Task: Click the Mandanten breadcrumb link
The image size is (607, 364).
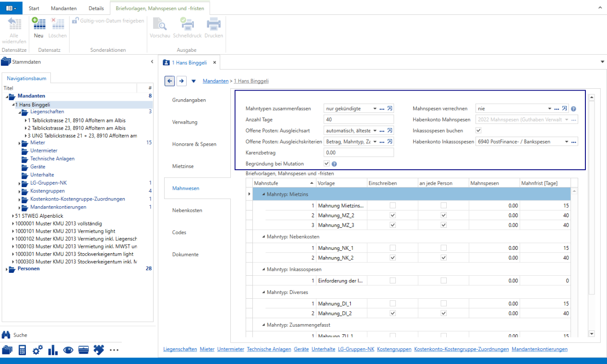Action: coord(215,81)
